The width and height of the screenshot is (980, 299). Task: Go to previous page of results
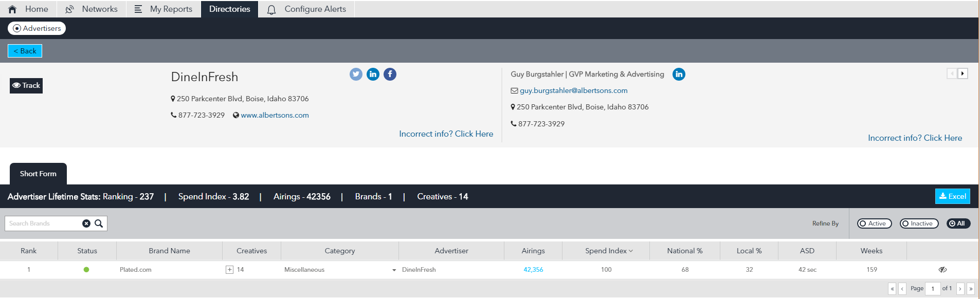[x=902, y=289]
